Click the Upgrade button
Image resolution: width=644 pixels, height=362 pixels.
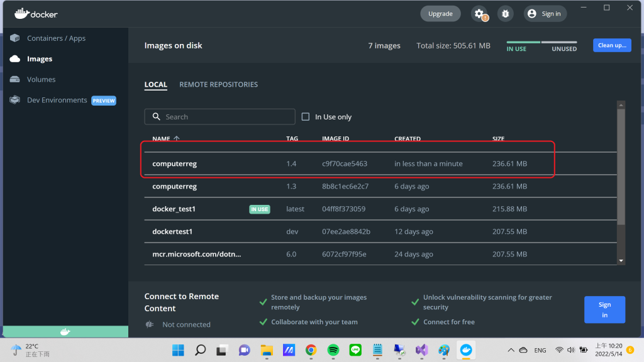tap(440, 14)
